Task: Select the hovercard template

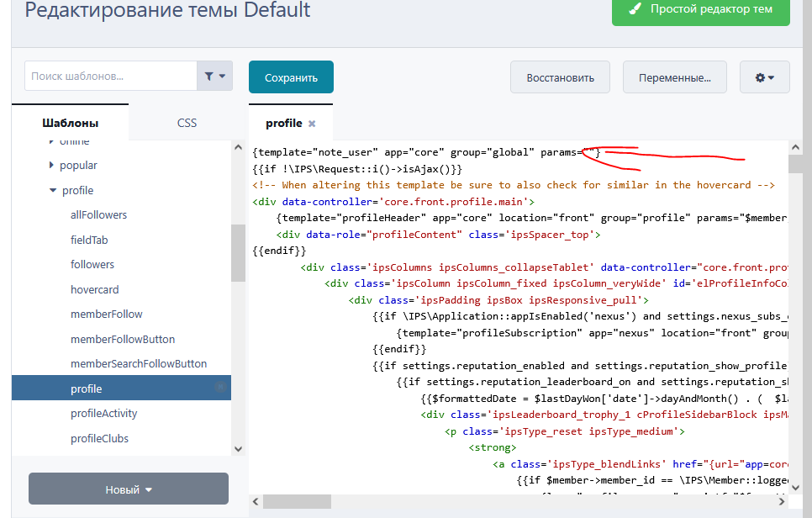Action: click(95, 289)
